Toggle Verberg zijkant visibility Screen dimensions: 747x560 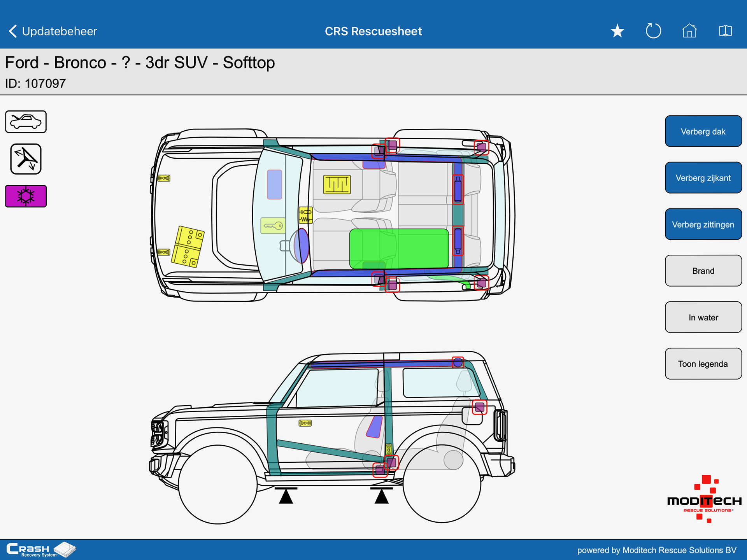(703, 178)
